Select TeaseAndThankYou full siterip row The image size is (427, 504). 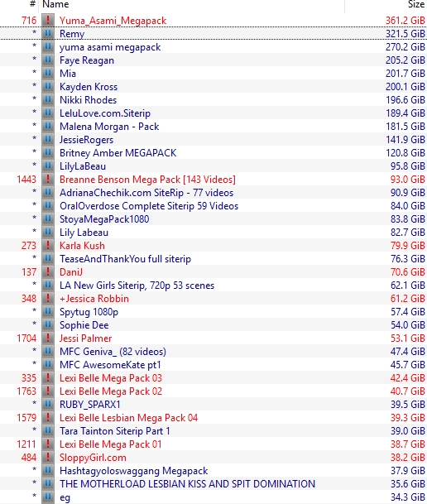click(213, 259)
